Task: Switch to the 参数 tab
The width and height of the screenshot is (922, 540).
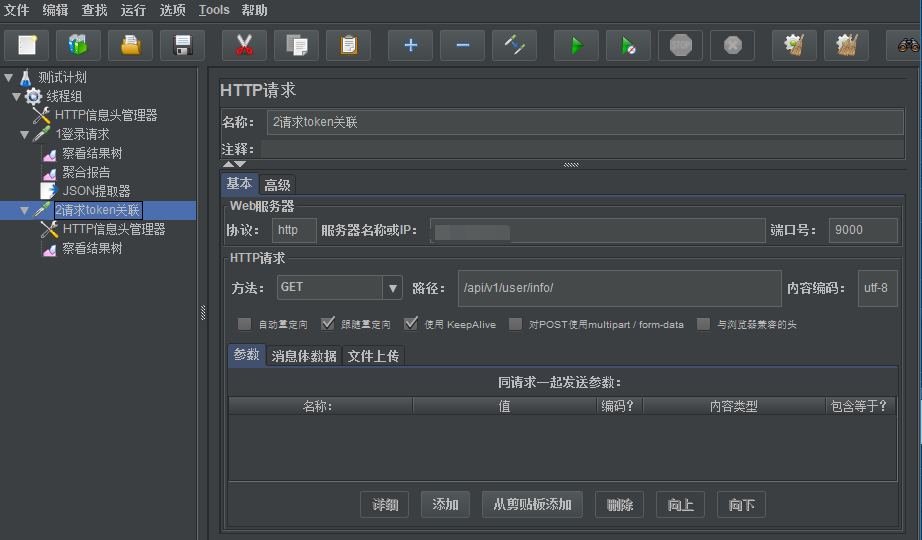Action: 246,355
